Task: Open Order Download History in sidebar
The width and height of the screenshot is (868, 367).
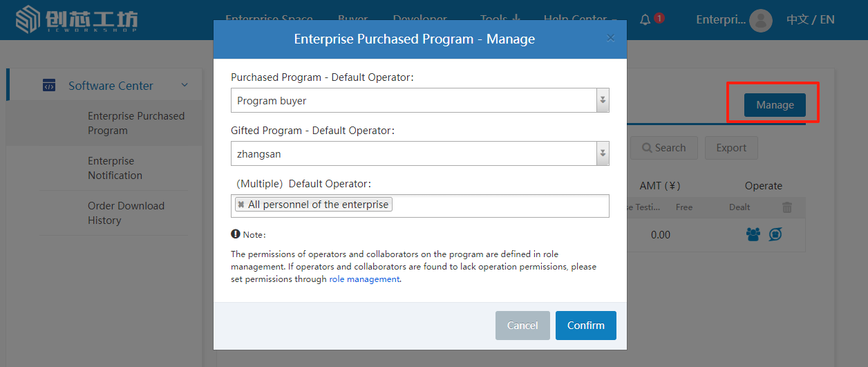Action: click(126, 213)
